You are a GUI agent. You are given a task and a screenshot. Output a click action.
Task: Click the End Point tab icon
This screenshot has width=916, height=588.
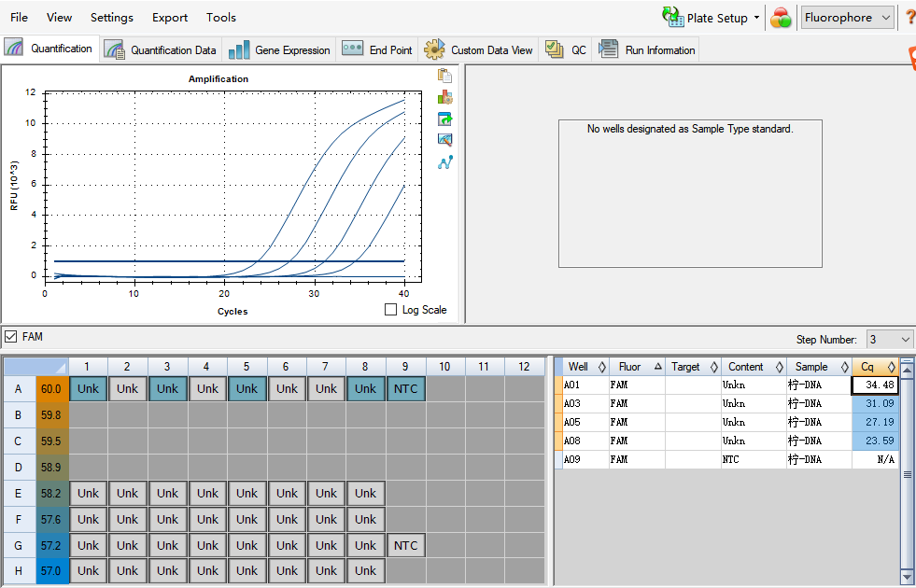point(352,48)
